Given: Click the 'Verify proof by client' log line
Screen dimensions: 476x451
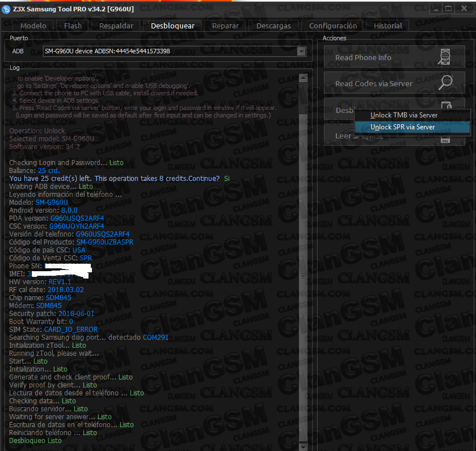Looking at the screenshot, I should (x=53, y=385).
